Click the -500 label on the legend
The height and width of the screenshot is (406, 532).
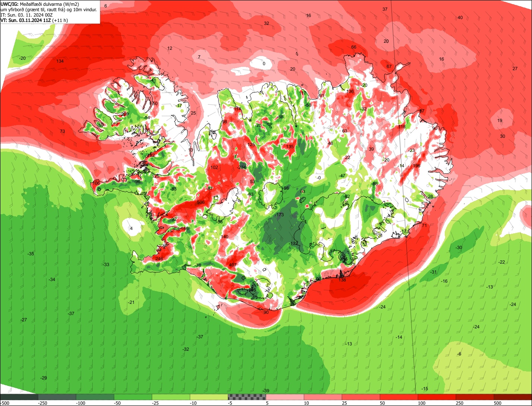5,403
